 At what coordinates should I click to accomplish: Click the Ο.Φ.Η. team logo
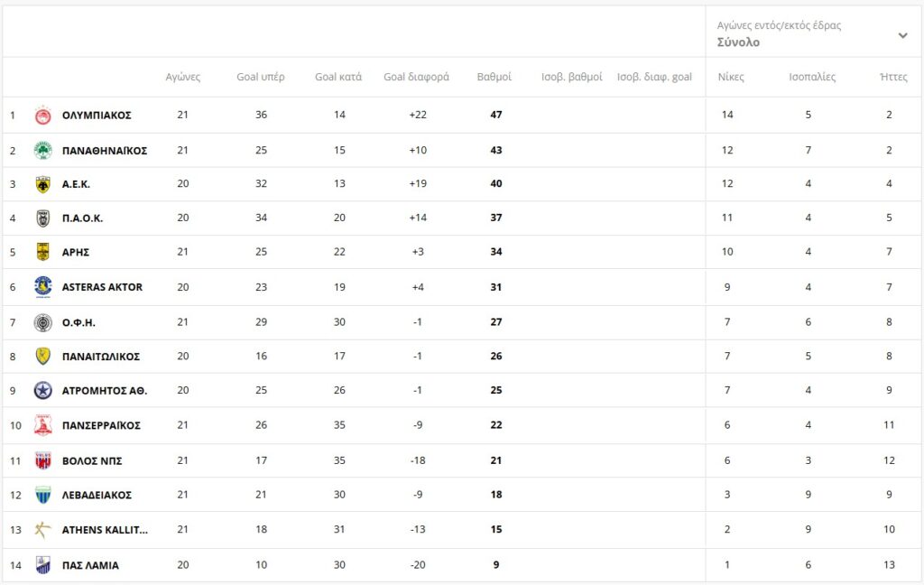(43, 322)
